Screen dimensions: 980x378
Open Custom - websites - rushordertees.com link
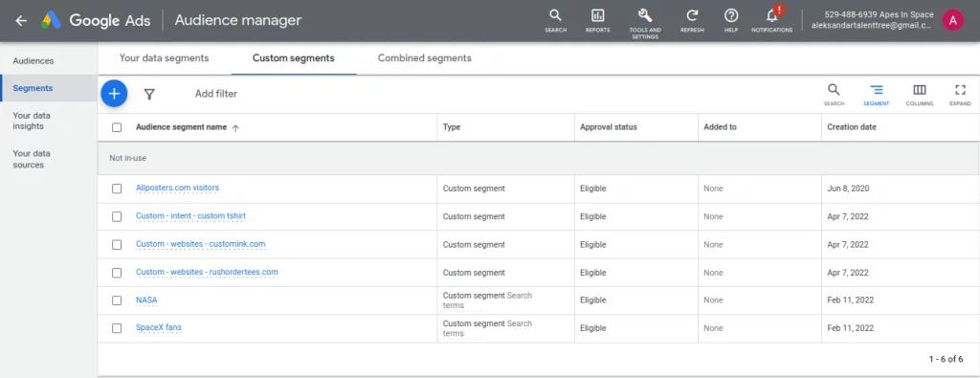click(x=207, y=273)
